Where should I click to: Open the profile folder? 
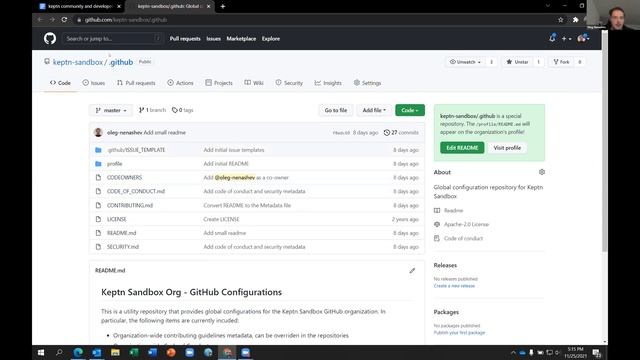coord(114,164)
